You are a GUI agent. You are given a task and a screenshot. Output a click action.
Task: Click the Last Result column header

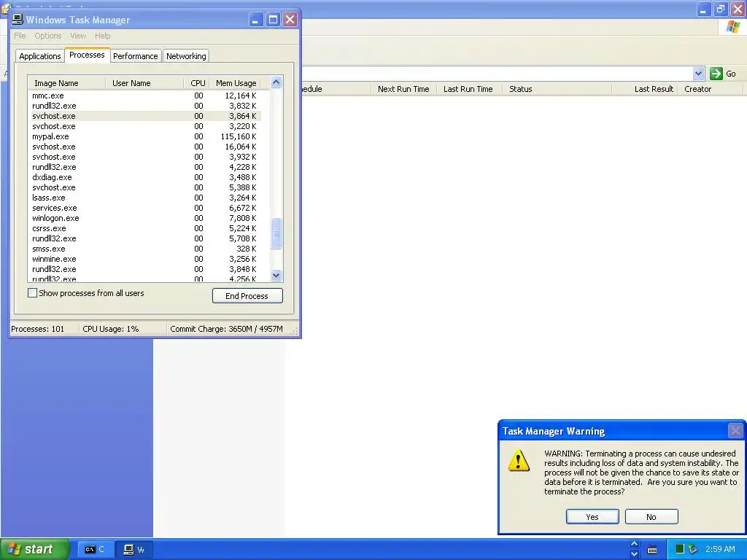pos(645,89)
